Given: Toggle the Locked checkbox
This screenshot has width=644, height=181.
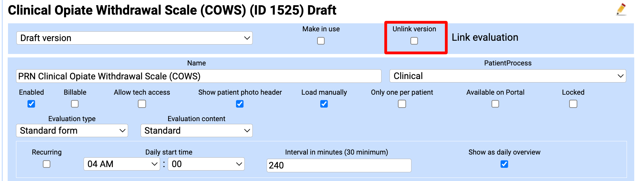Looking at the screenshot, I should (573, 104).
